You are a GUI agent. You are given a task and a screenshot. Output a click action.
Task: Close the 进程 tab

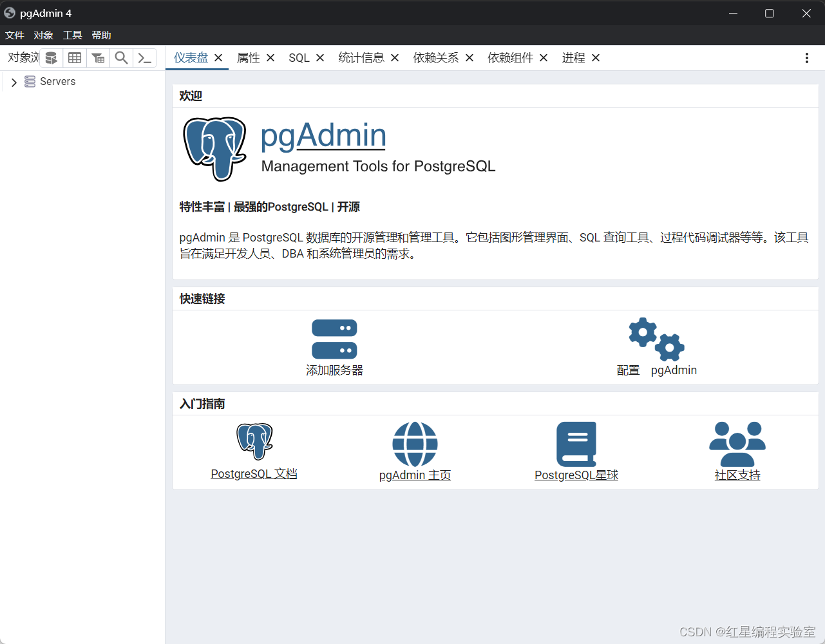click(596, 58)
